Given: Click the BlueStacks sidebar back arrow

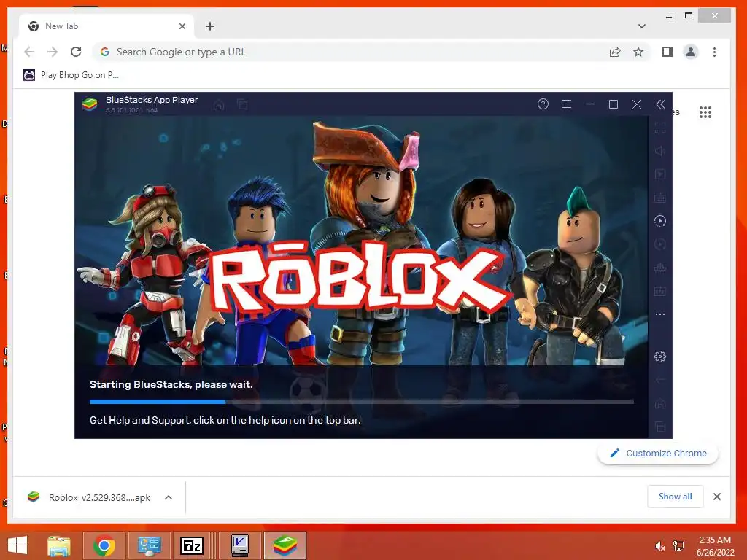Looking at the screenshot, I should 659,380.
